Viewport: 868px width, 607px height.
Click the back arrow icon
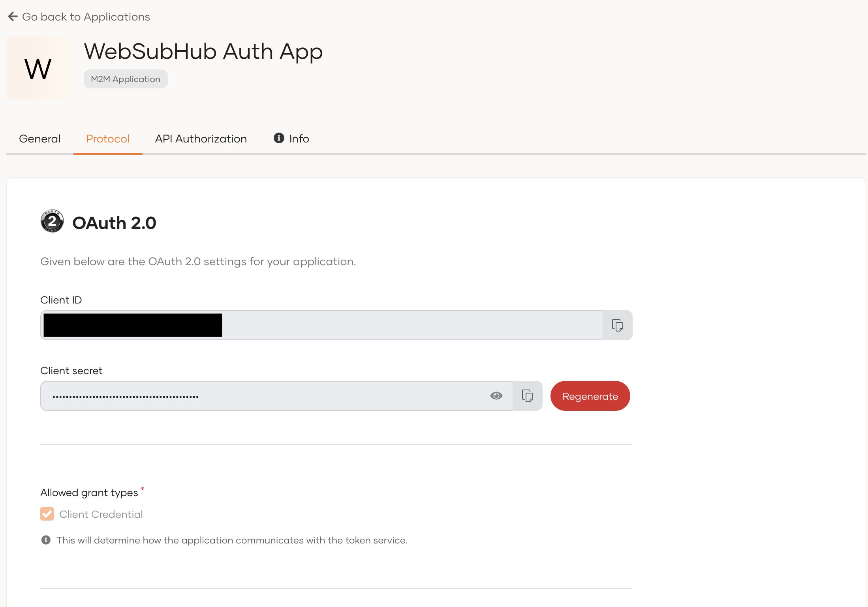(13, 17)
